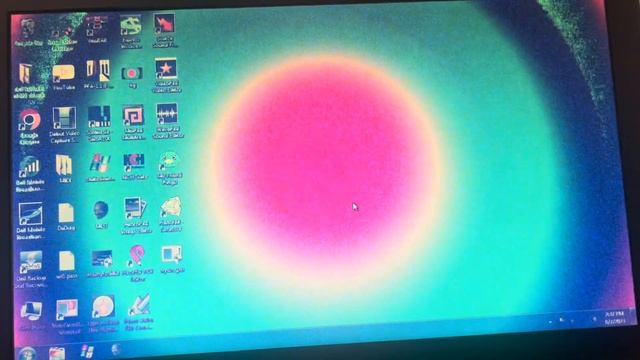
Task: Open the yellow folder beside Dell Mobile Broadband
Action: (x=64, y=169)
